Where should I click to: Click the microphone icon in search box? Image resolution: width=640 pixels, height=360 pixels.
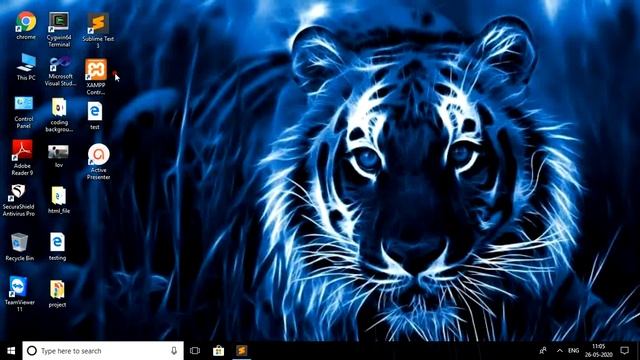point(174,351)
